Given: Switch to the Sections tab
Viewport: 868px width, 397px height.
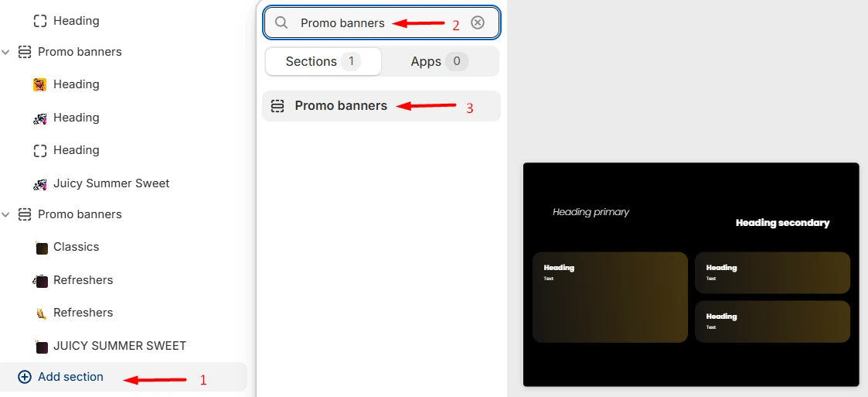Looking at the screenshot, I should [x=323, y=62].
